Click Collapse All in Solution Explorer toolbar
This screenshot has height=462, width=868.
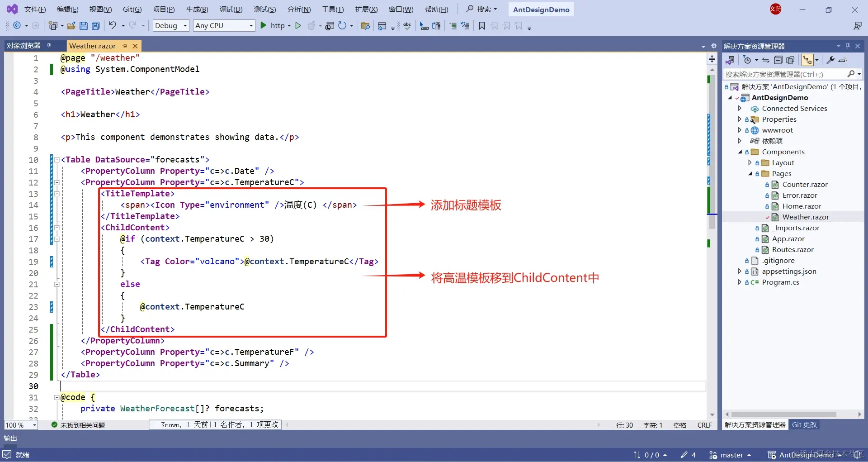click(778, 60)
